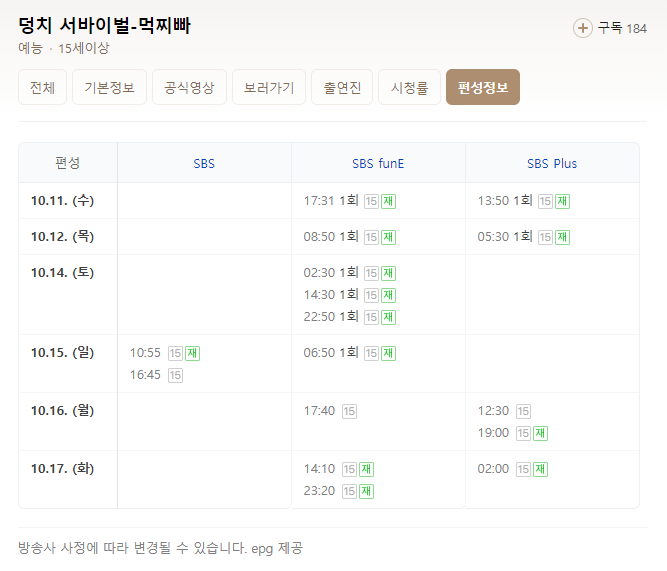
Task: Click the 10.11. (수) date row
Action: [x=63, y=200]
